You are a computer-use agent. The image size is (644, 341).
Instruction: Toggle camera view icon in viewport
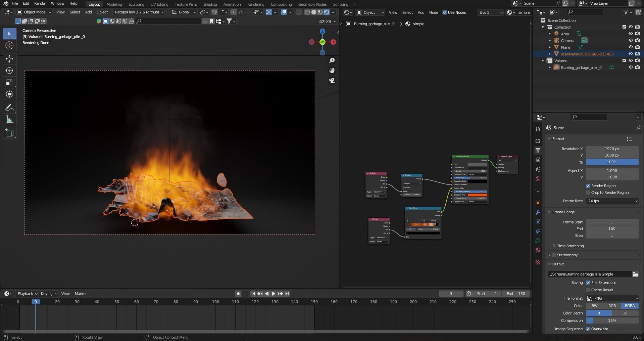(x=332, y=81)
